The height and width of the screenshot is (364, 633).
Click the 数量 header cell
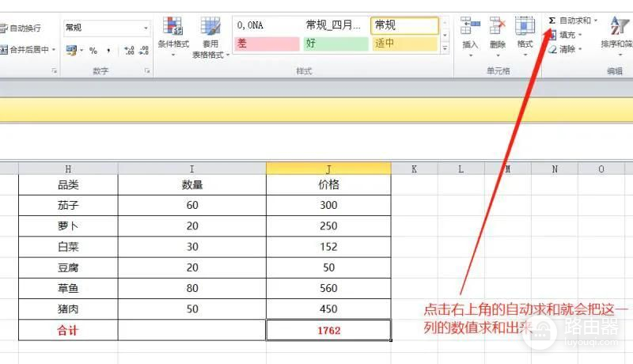[191, 185]
